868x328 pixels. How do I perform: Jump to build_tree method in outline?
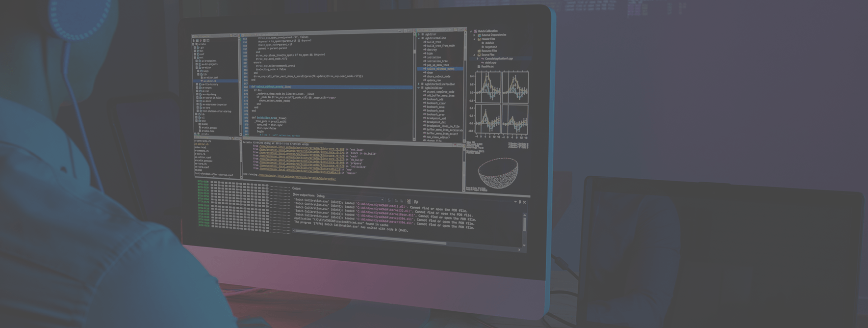[434, 42]
